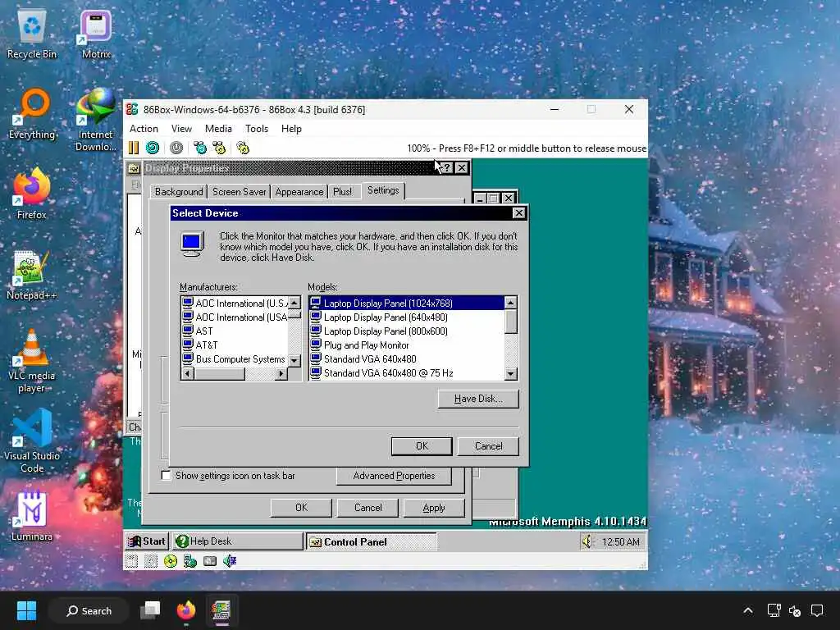Click the hard reset icon in 86Box toolbar
This screenshot has height=630, width=840.
[153, 148]
